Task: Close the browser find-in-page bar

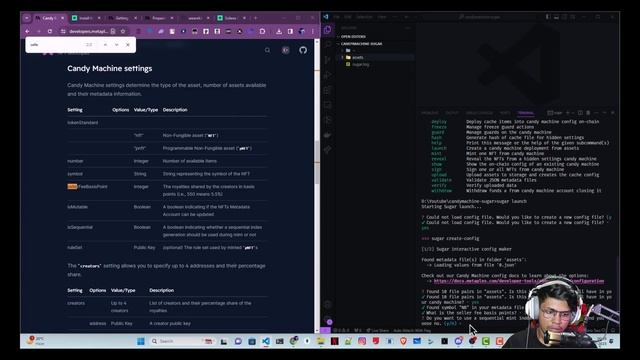Action: [x=128, y=44]
